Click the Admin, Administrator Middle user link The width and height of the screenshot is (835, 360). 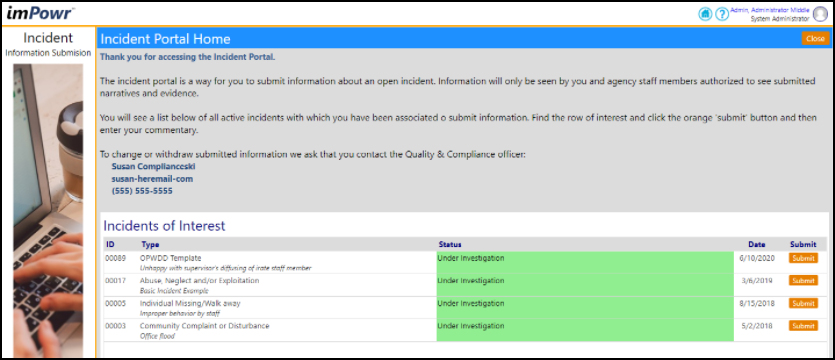[x=770, y=10]
